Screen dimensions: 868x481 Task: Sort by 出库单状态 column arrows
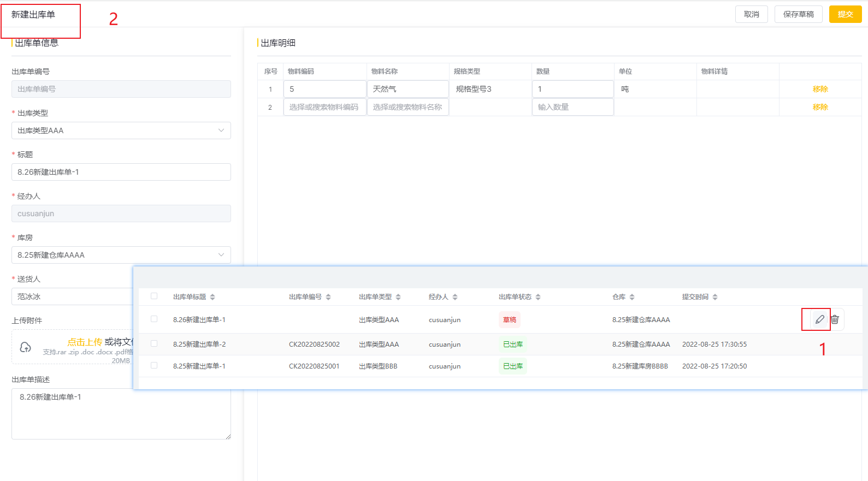click(538, 297)
